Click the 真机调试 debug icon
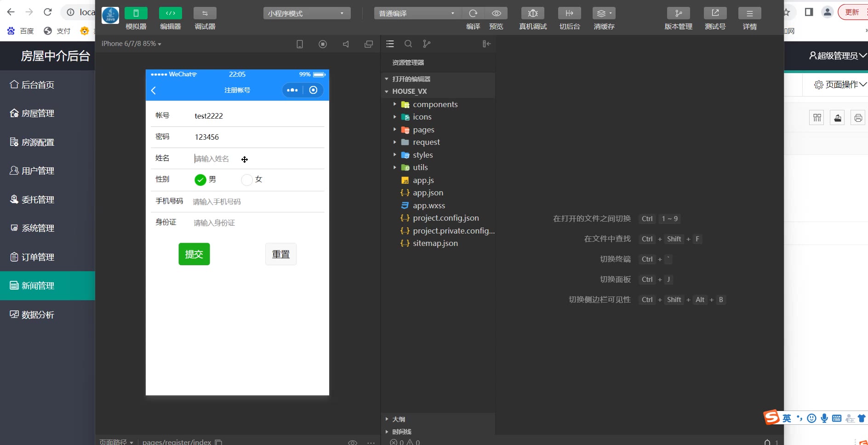This screenshot has height=445, width=868. point(532,13)
